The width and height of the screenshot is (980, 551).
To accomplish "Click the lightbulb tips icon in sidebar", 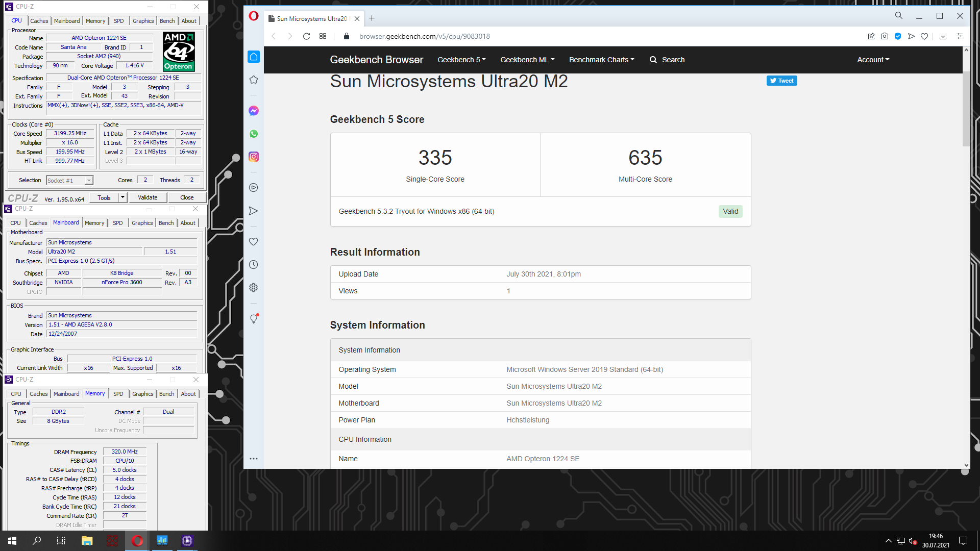I will click(x=254, y=319).
